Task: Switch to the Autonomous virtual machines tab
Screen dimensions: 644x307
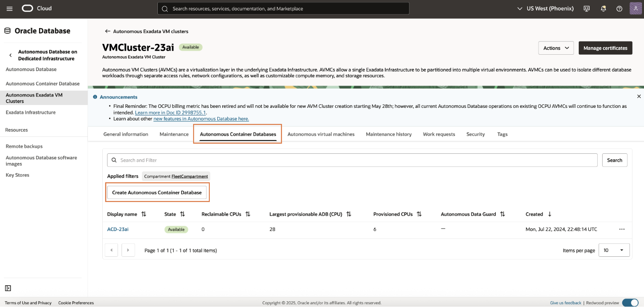Action: 321,134
